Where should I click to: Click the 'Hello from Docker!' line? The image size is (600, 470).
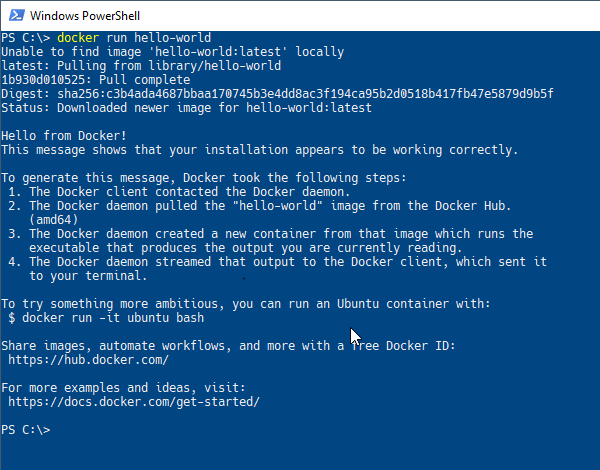pyautogui.click(x=64, y=136)
